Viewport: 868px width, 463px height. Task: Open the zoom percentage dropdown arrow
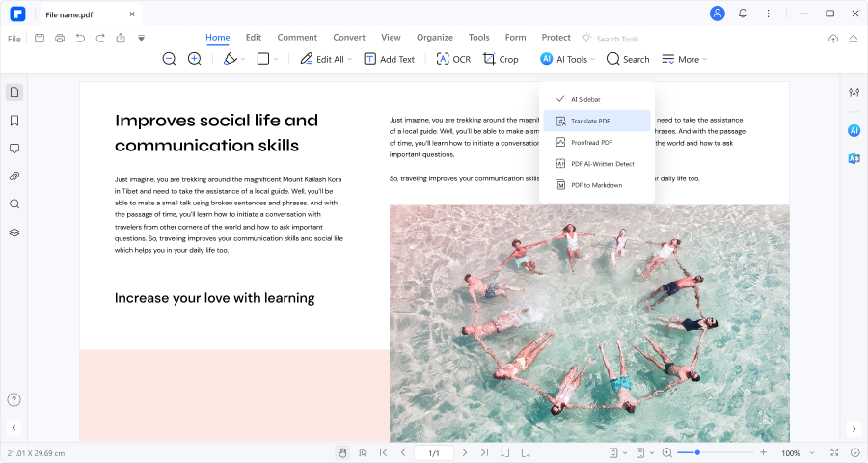point(814,452)
